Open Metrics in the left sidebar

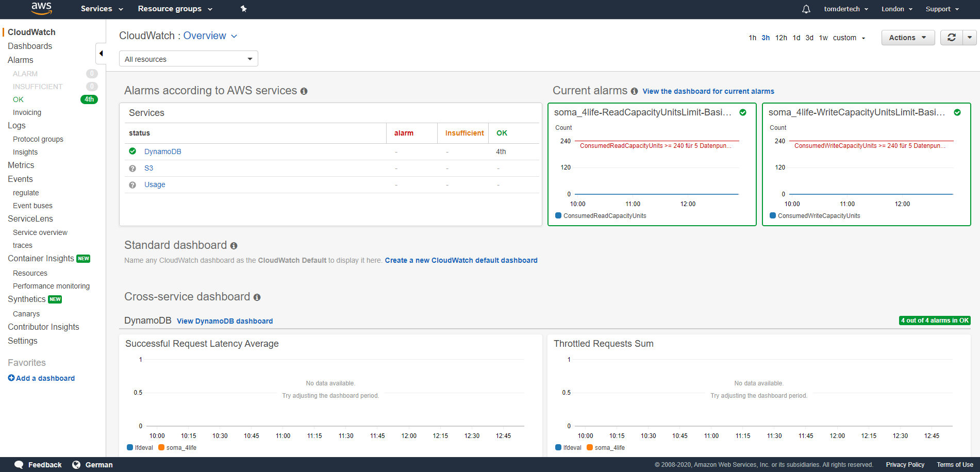pos(21,165)
